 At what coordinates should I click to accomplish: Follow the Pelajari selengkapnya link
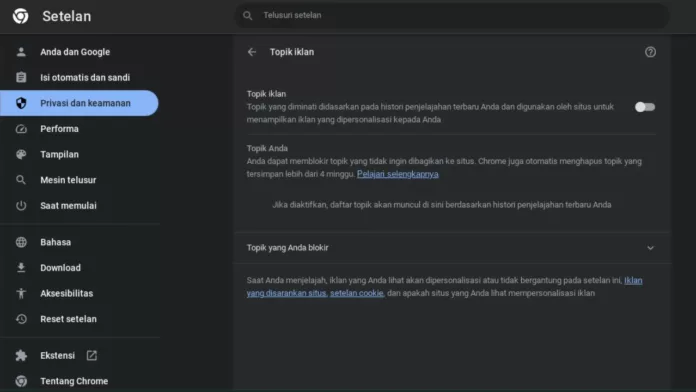point(398,174)
